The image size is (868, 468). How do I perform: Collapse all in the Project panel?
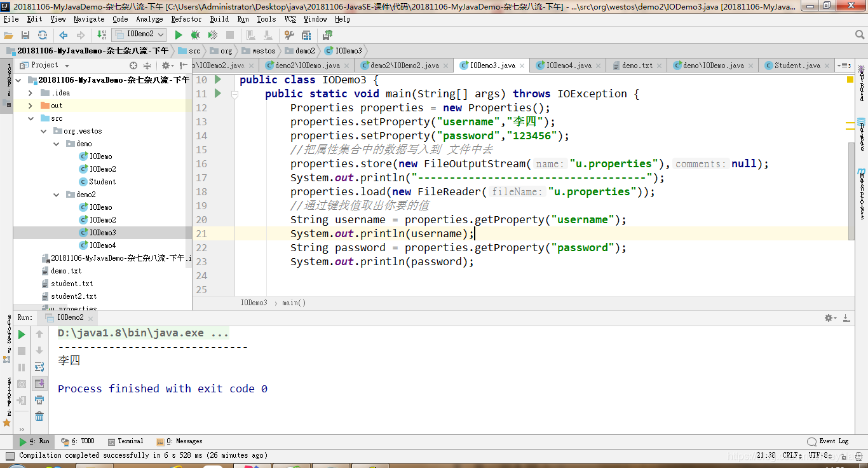point(147,65)
